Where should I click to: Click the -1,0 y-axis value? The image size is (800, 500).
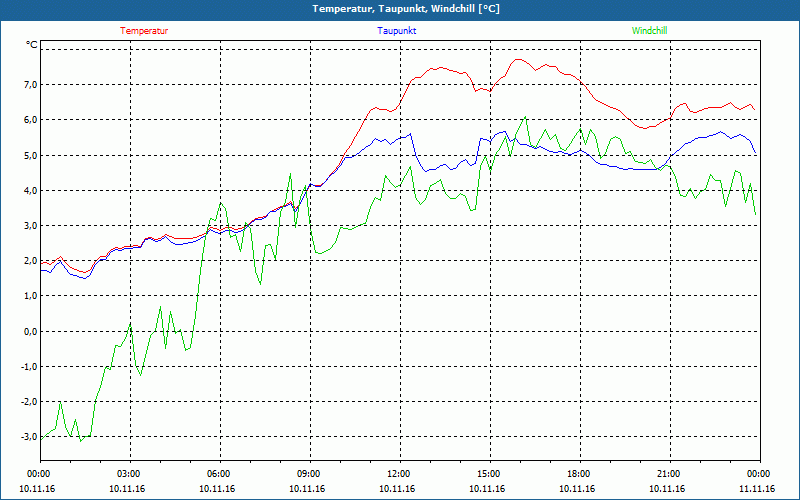(29, 366)
